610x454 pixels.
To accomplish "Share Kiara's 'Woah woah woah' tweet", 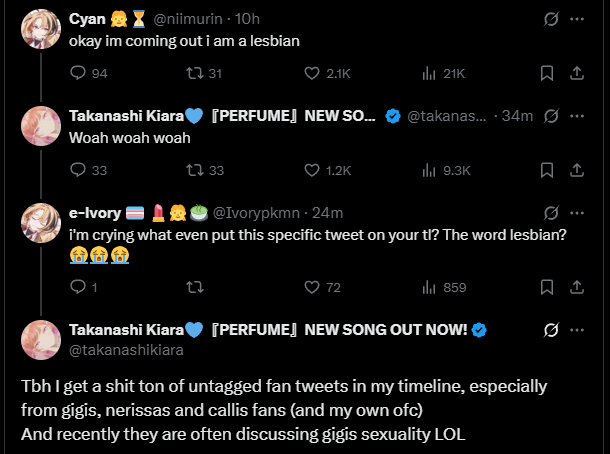I will tap(577, 170).
